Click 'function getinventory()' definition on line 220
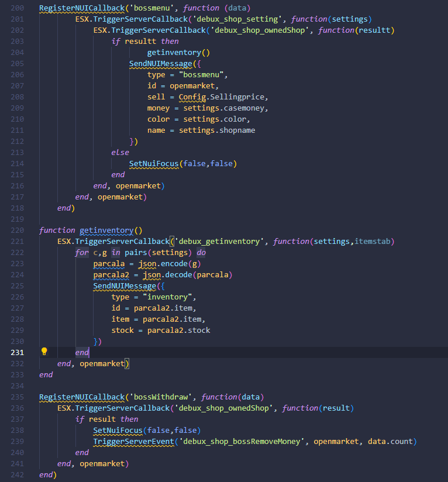 (91, 230)
